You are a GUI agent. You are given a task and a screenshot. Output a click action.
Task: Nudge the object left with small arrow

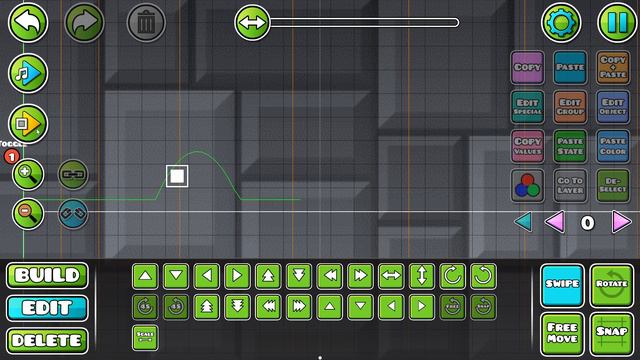pos(391,307)
